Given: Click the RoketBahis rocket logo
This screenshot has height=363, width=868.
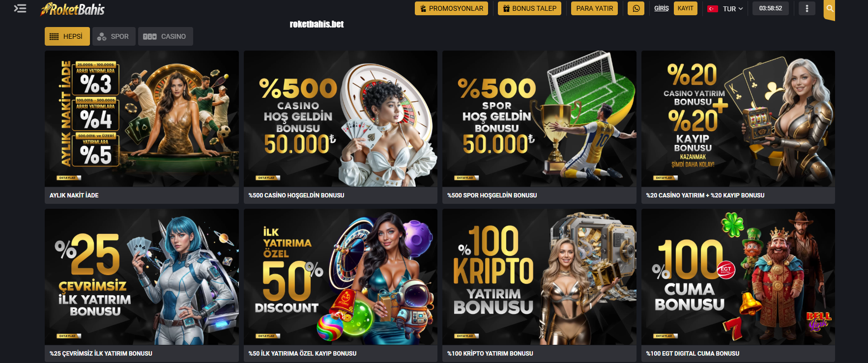Looking at the screenshot, I should pos(73,9).
